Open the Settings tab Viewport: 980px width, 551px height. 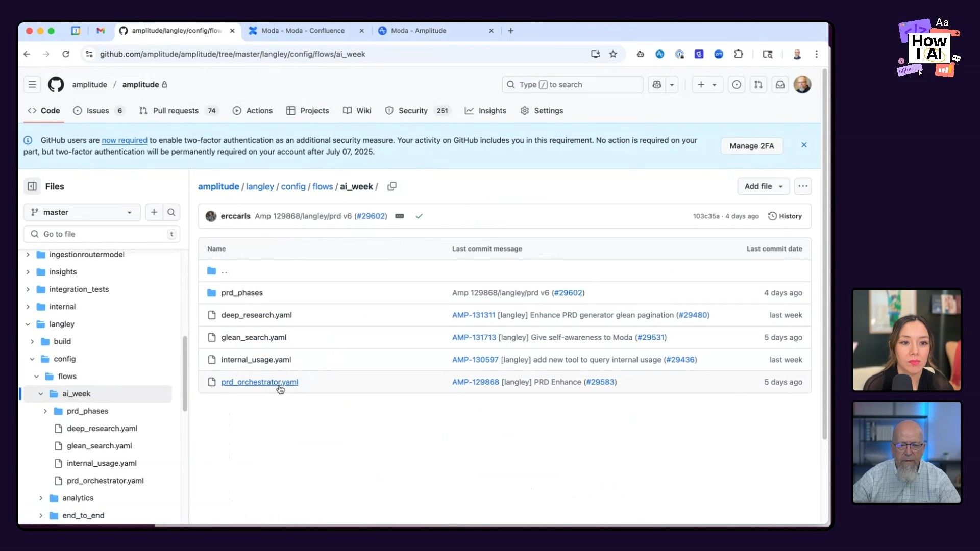[542, 111]
